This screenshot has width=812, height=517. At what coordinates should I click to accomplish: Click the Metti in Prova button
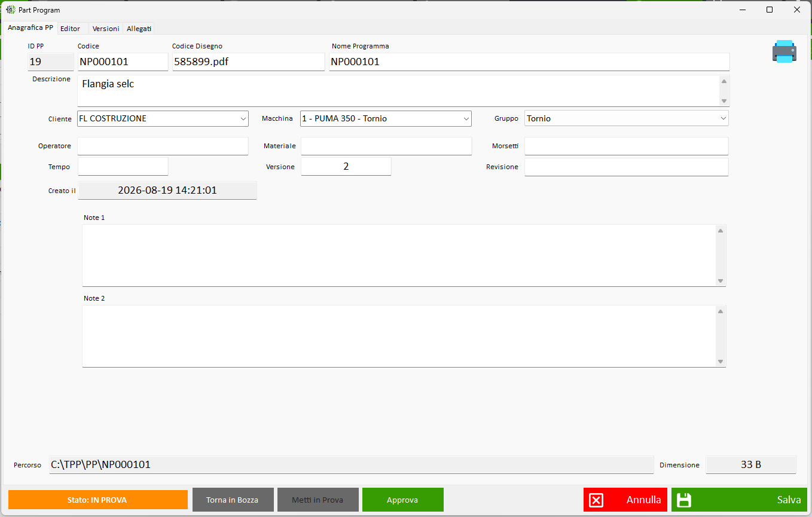(318, 500)
